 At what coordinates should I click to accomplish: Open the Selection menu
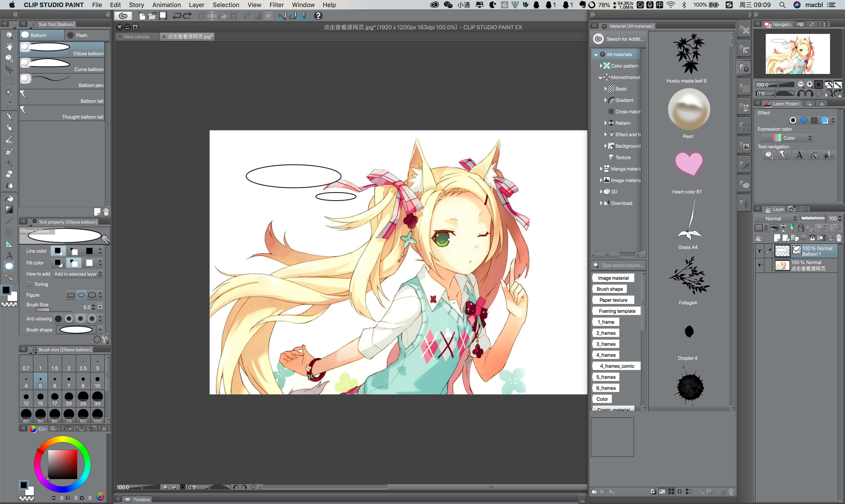pyautogui.click(x=226, y=5)
